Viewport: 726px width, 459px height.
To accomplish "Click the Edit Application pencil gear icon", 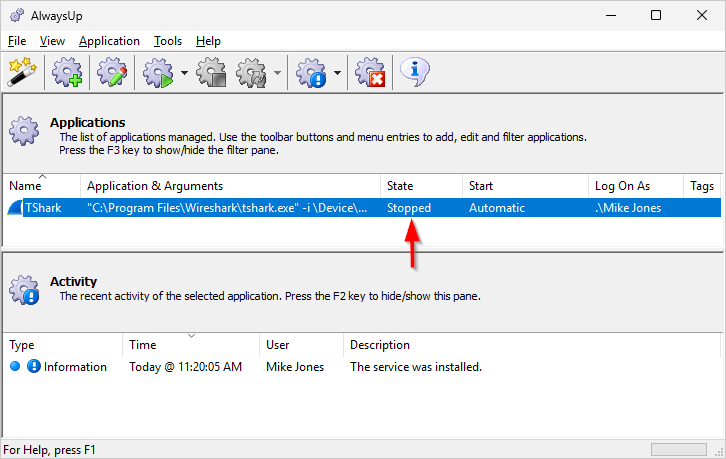I will [109, 72].
